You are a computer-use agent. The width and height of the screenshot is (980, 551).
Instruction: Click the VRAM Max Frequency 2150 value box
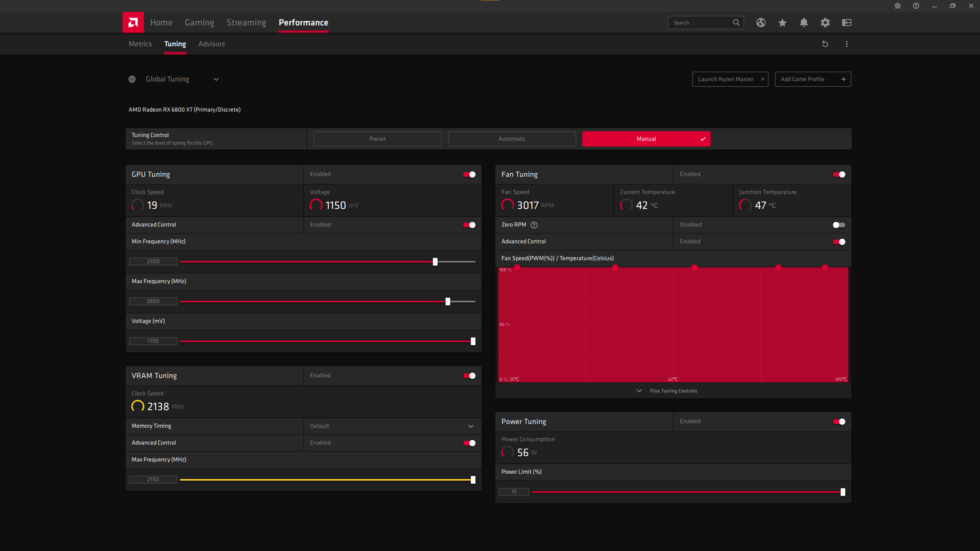pos(153,480)
